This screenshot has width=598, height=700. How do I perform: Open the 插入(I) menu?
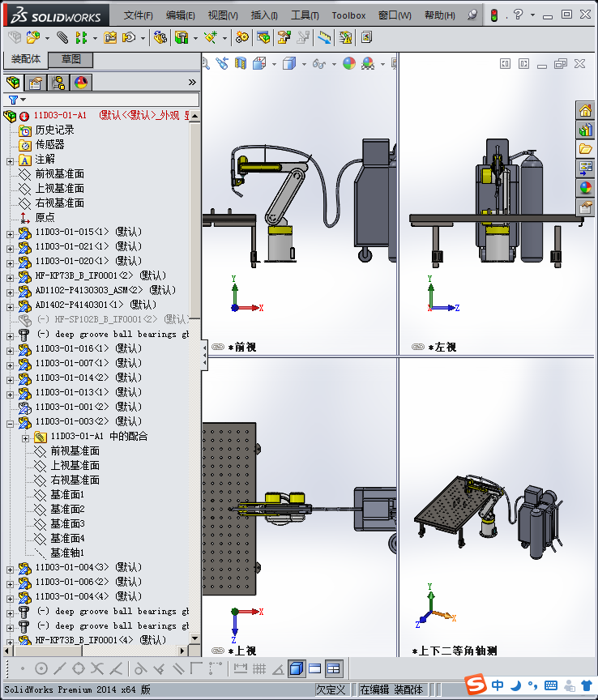tap(264, 15)
